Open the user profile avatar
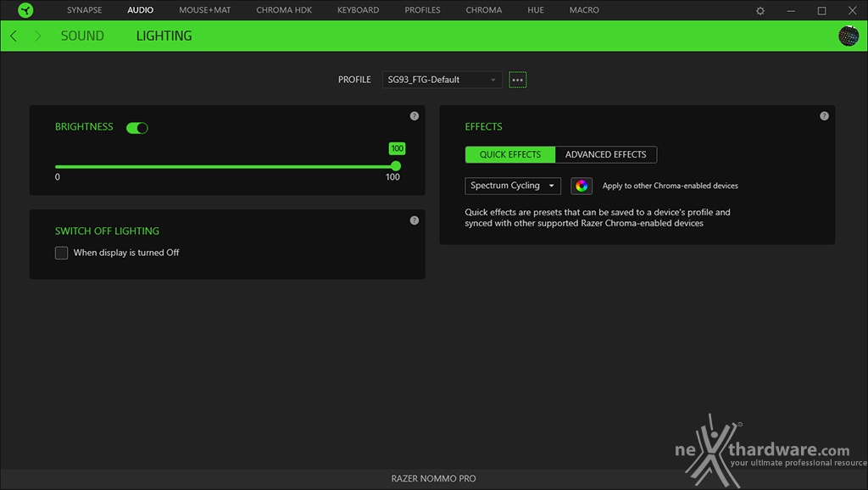The width and height of the screenshot is (868, 490). tap(848, 36)
